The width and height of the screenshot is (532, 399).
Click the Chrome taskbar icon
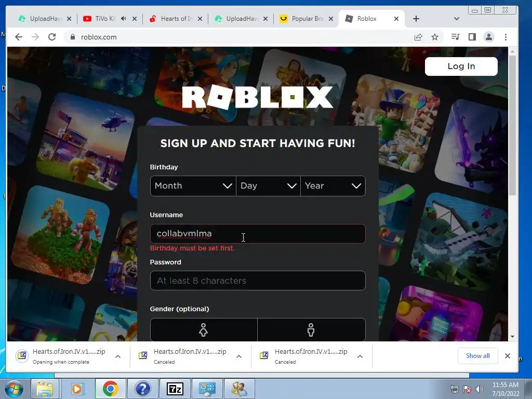110,389
